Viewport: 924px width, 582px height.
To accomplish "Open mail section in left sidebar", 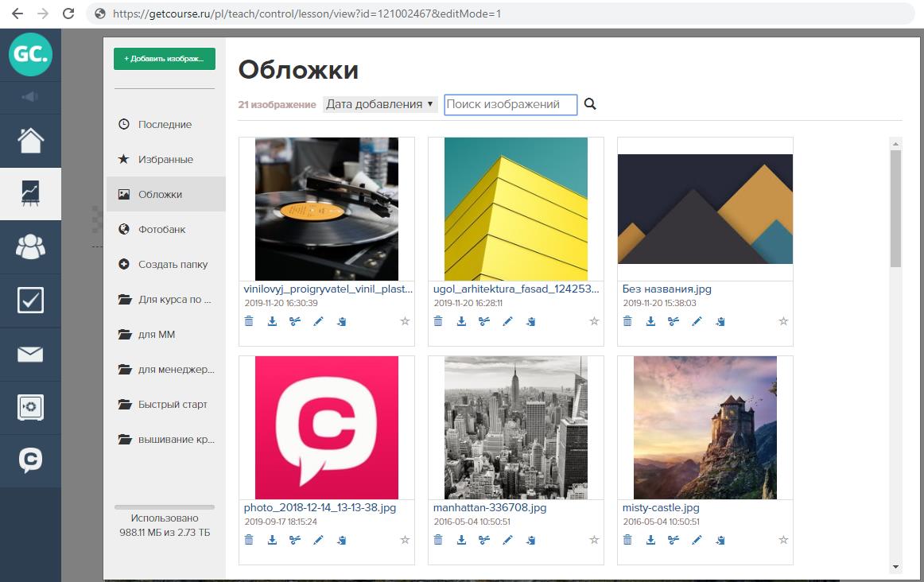I will point(31,354).
